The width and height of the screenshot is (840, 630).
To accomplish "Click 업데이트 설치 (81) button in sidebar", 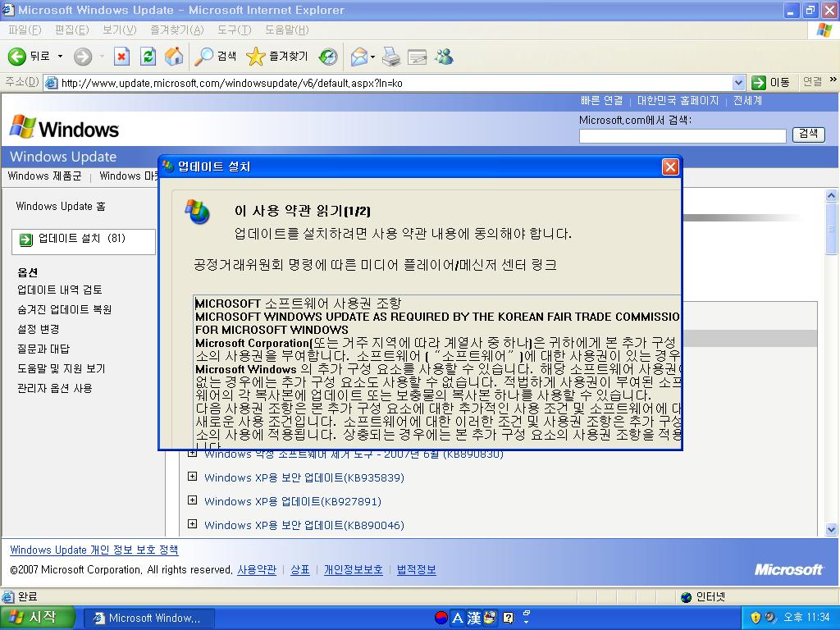I will pyautogui.click(x=84, y=241).
